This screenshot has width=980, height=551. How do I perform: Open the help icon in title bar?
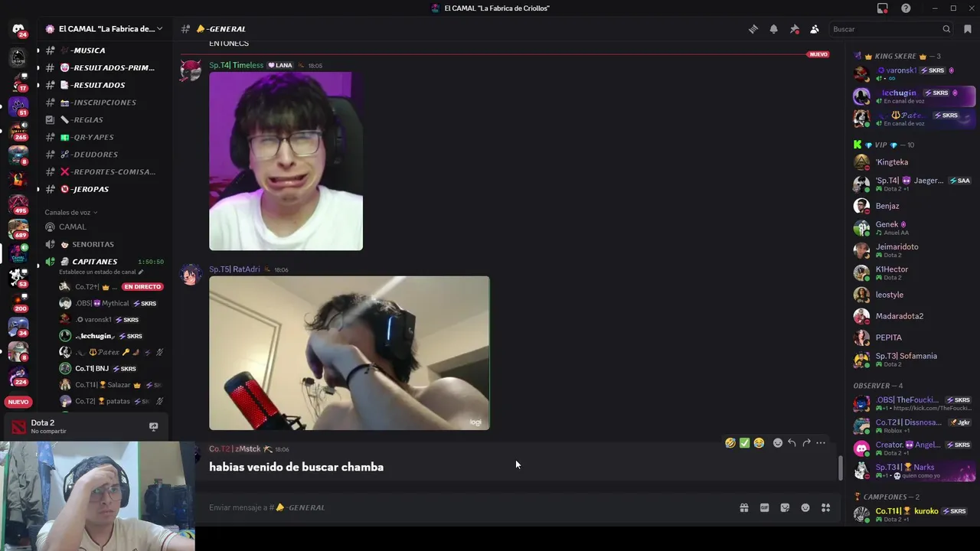pos(906,8)
